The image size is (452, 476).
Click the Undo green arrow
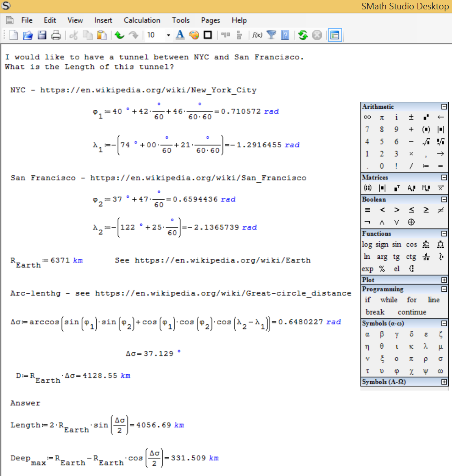(x=120, y=35)
